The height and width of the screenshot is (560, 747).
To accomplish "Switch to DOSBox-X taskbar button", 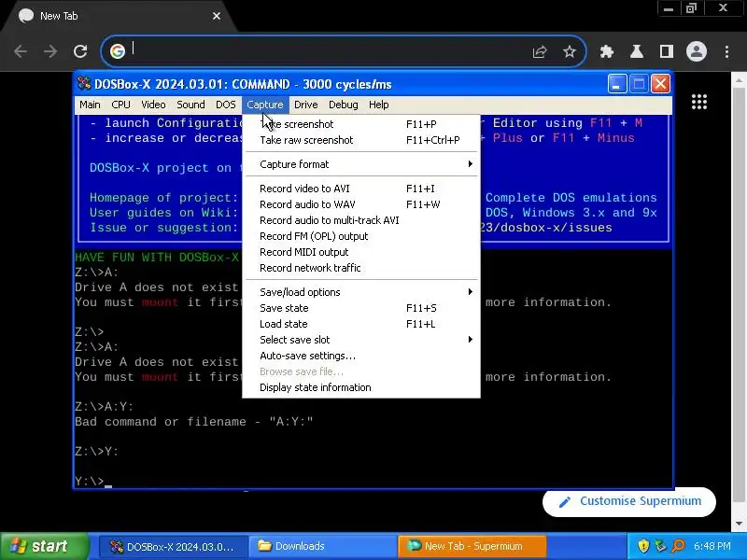I will [x=174, y=546].
